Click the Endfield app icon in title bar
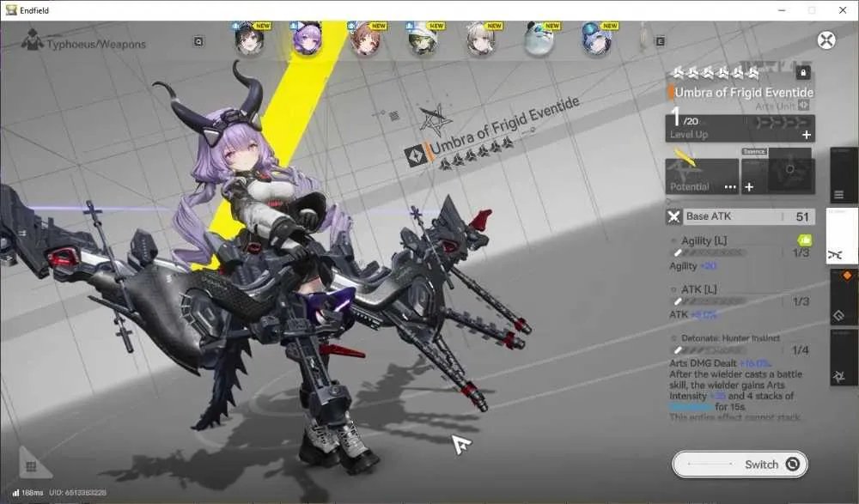The height and width of the screenshot is (504, 859). pos(10,9)
